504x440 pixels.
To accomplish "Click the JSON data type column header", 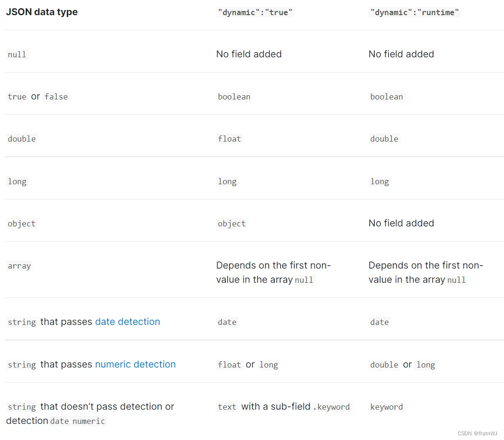I will 42,12.
